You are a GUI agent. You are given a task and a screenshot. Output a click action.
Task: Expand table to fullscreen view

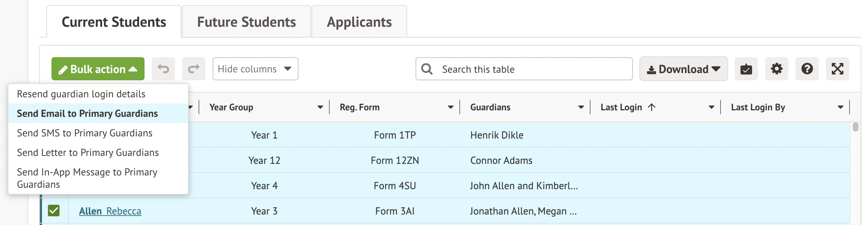[x=837, y=69]
